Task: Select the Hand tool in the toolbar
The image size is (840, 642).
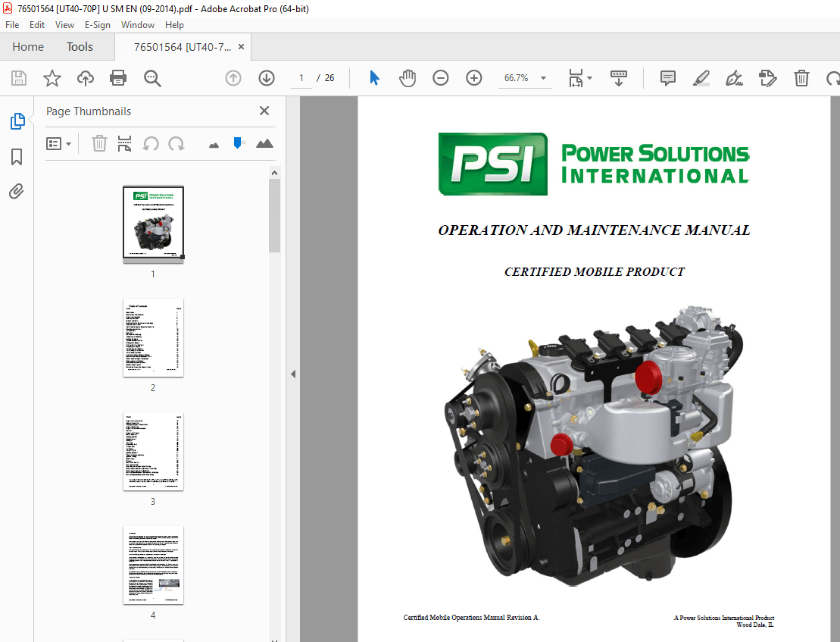Action: tap(408, 77)
